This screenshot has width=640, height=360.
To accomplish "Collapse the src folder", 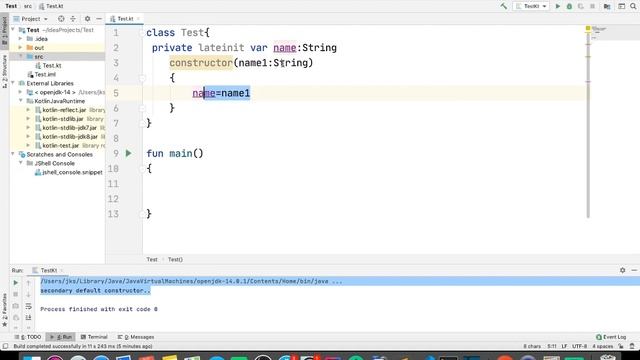I will tap(20, 56).
